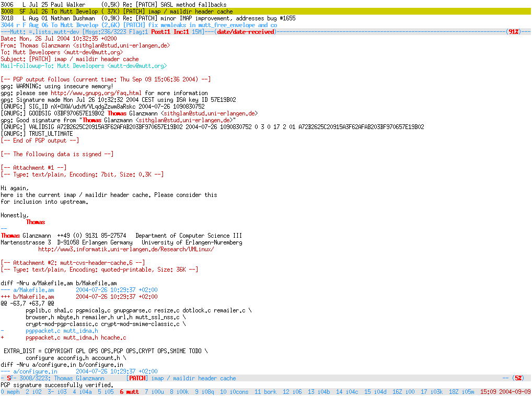Click the 'date/date-received' sort indicator
Image resolution: width=532 pixels, height=396 pixels.
coord(245,32)
